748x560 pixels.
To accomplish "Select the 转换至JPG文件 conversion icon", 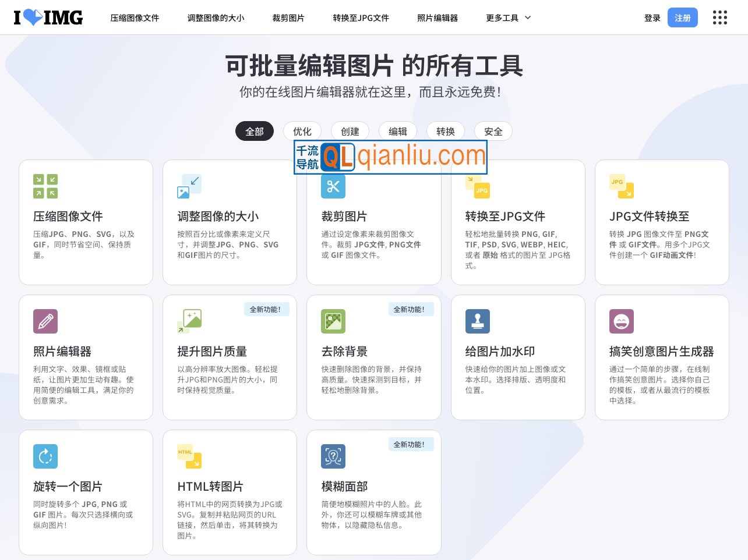I will 477,186.
